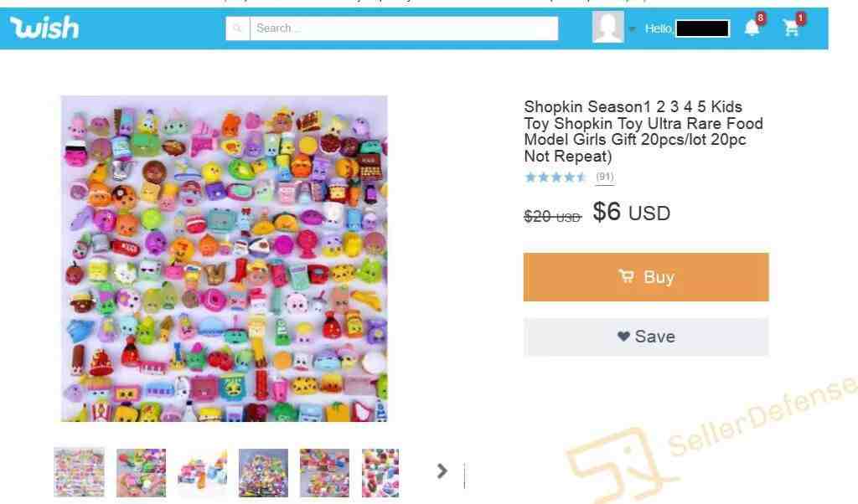Select the fourth product thumbnail
The height and width of the screenshot is (504, 858).
click(x=263, y=473)
